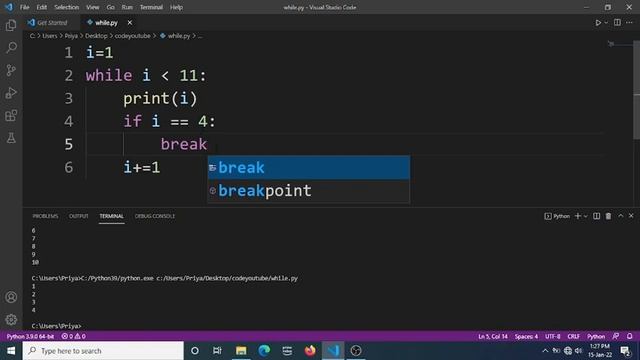Click the 'Type here to search' box

tap(103, 351)
